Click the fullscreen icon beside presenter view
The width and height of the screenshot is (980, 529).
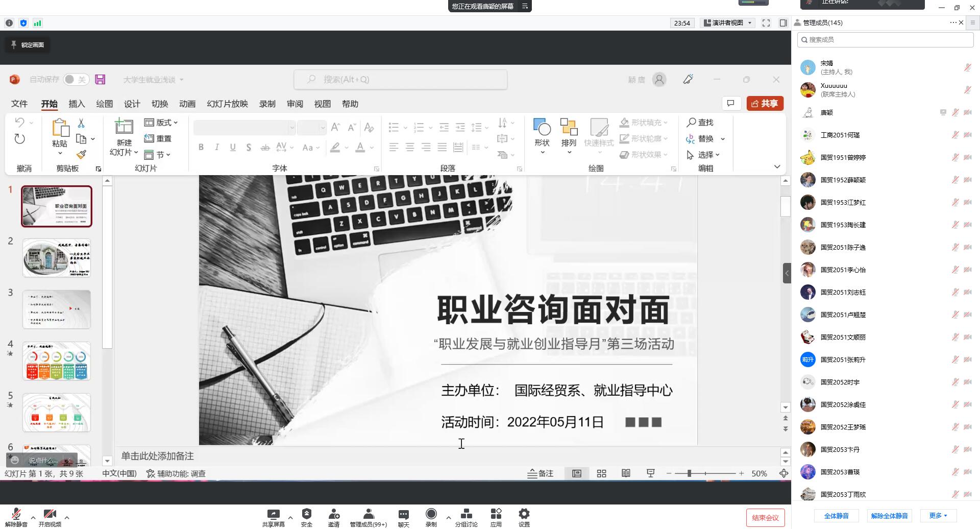coord(766,23)
